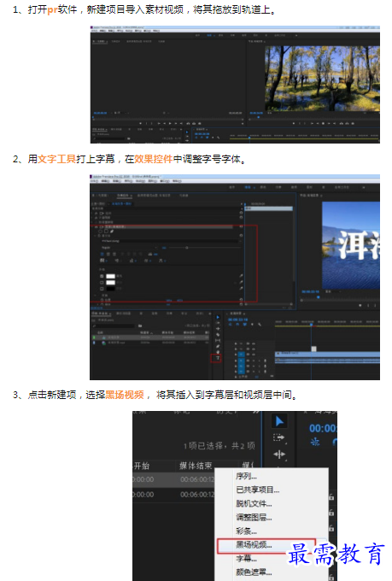Image resolution: width=392 pixels, height=581 pixels.
Task: Click the lake preview in the step 2 monitor
Action: pos(351,245)
